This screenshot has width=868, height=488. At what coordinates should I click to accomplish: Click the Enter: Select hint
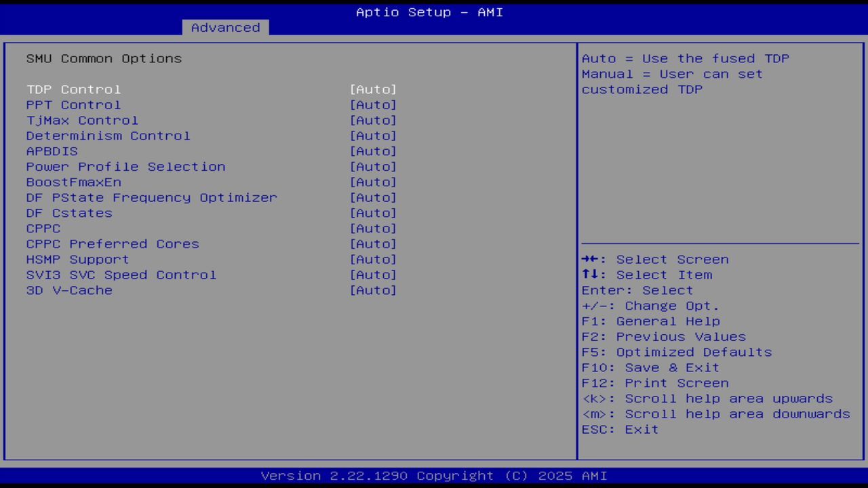[x=637, y=290]
